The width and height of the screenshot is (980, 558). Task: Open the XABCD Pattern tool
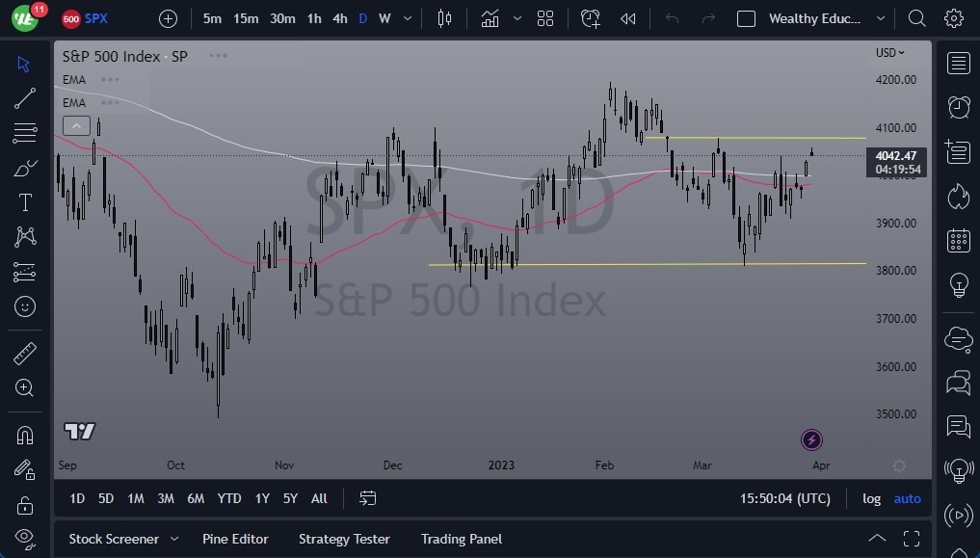24,236
